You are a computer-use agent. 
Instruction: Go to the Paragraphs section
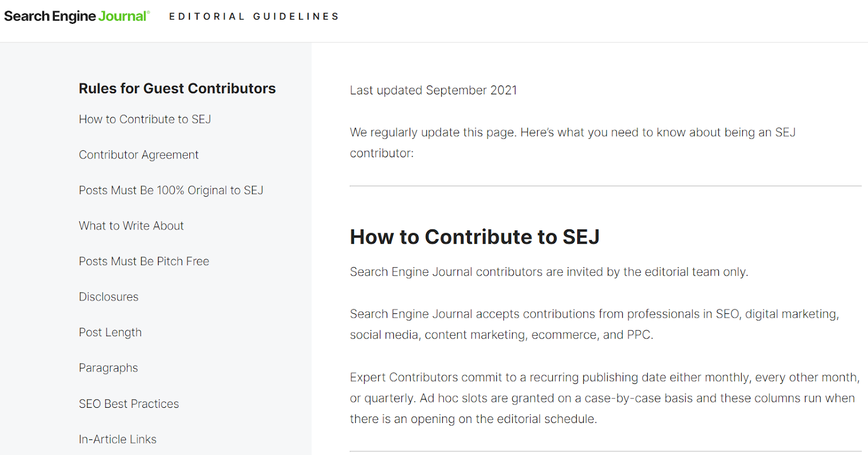coord(108,368)
